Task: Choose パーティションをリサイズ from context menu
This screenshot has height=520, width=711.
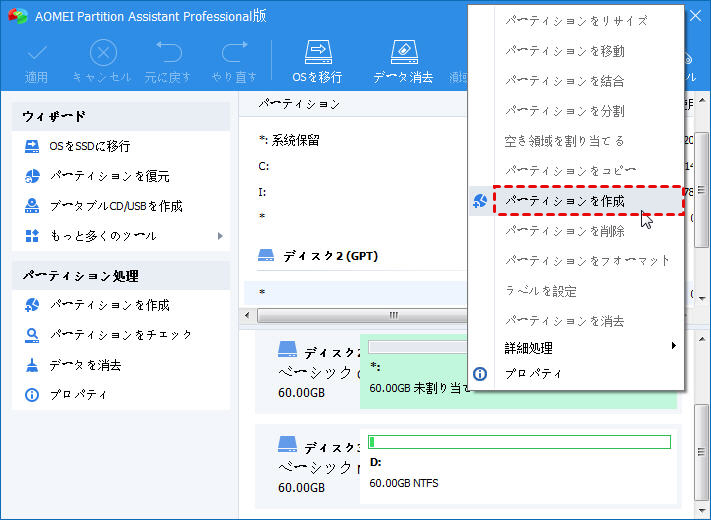Action: [x=576, y=21]
